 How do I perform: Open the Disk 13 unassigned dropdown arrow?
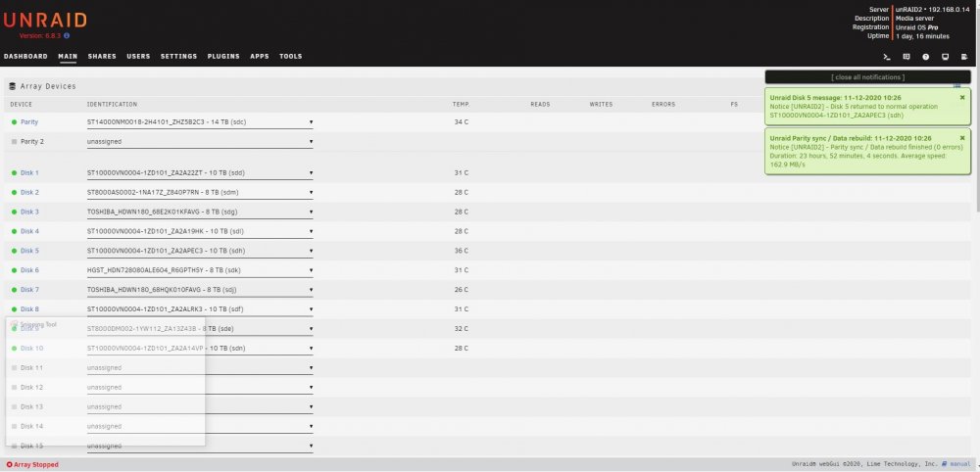(x=312, y=407)
